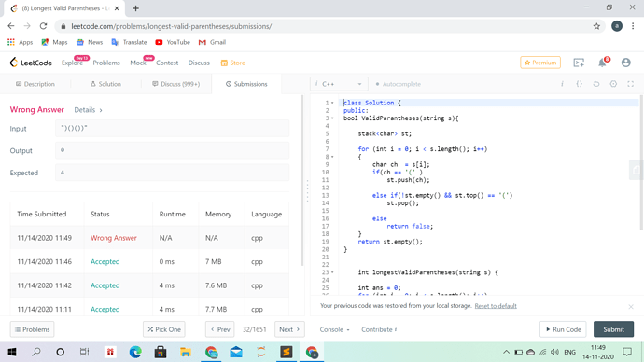Reset code with the revert arrow icon
Viewport: 644px width, 362px height.
[596, 84]
